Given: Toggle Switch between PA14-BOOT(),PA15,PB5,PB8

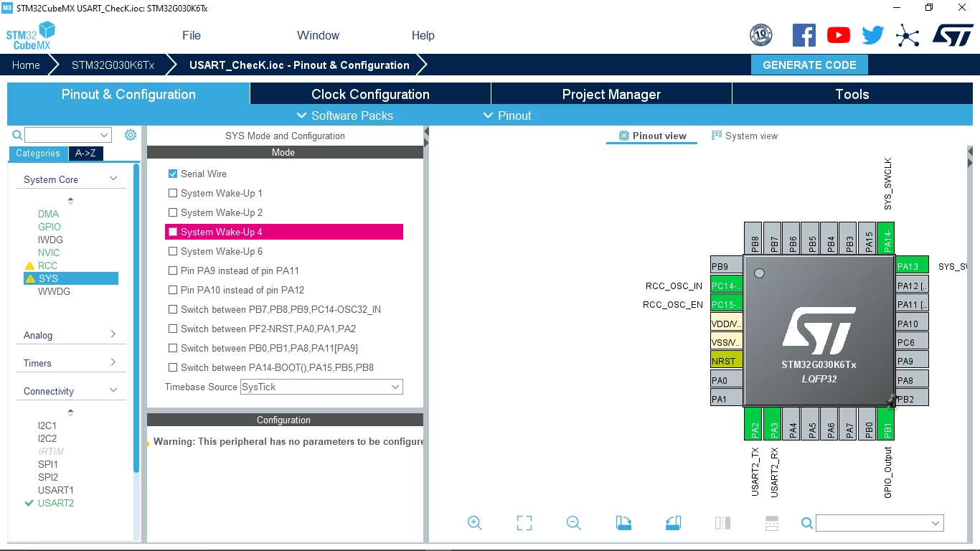Looking at the screenshot, I should [x=173, y=367].
